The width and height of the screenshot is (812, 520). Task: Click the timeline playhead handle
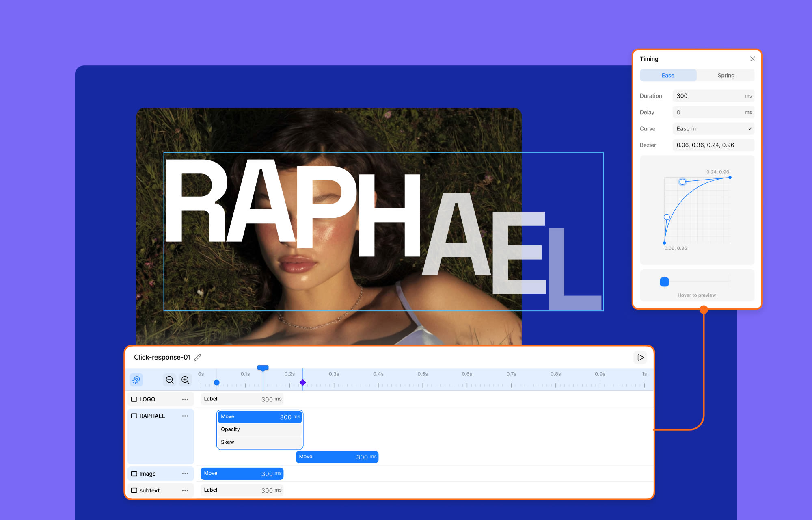[263, 368]
